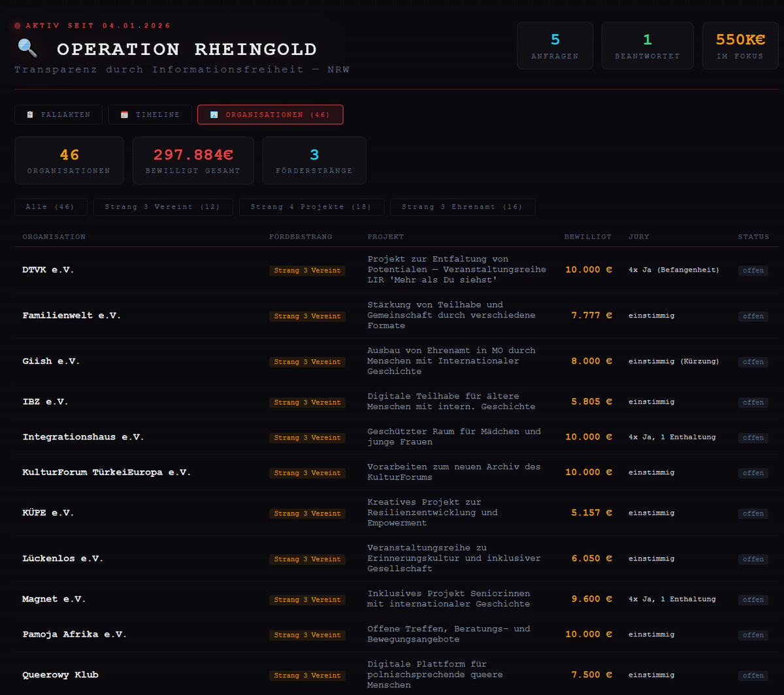The image size is (784, 695).
Task: Click the Jury column header
Action: 639,236
